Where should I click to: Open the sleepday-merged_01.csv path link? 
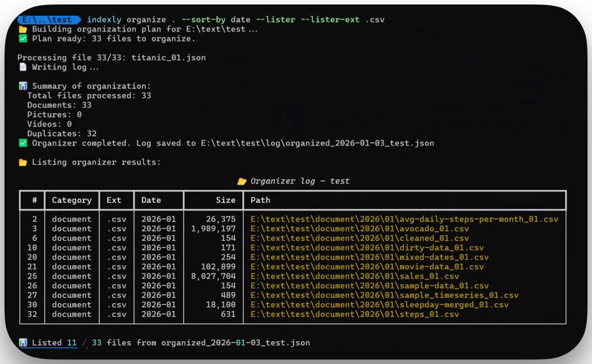(x=380, y=305)
